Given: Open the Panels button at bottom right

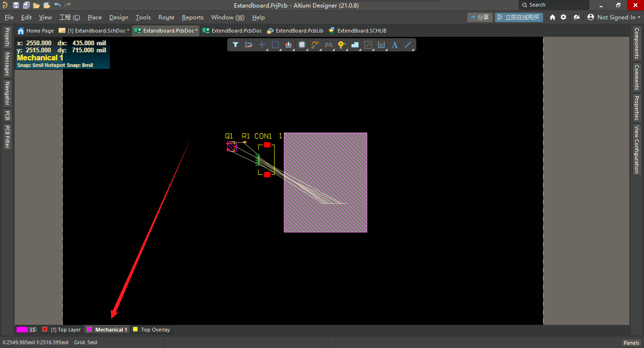Looking at the screenshot, I should [x=631, y=343].
